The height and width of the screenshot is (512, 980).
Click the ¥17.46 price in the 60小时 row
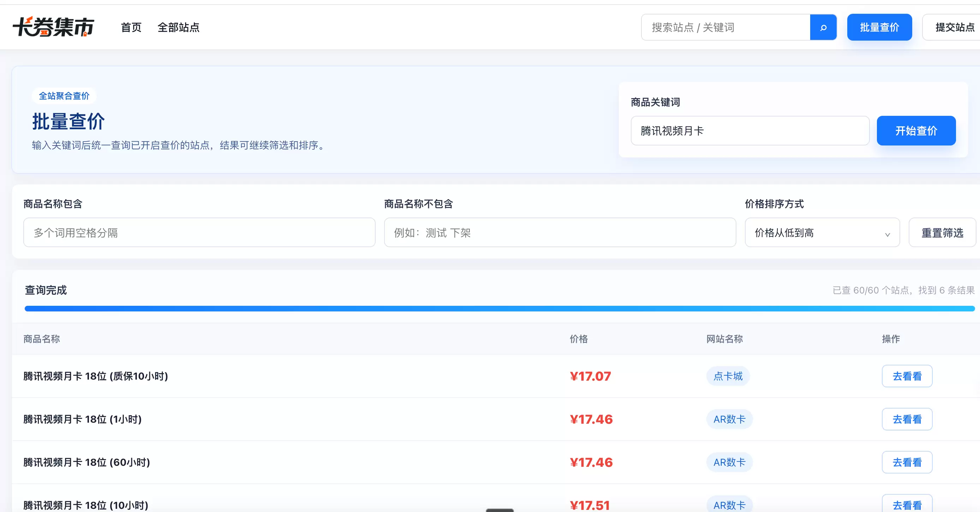click(x=591, y=462)
